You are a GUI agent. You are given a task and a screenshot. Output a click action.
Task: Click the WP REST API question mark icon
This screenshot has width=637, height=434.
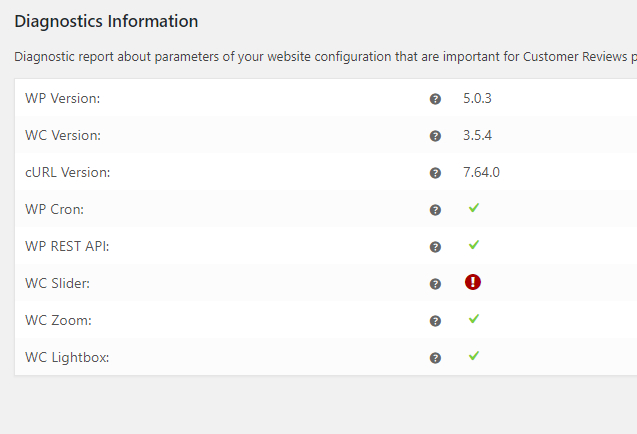click(x=435, y=247)
